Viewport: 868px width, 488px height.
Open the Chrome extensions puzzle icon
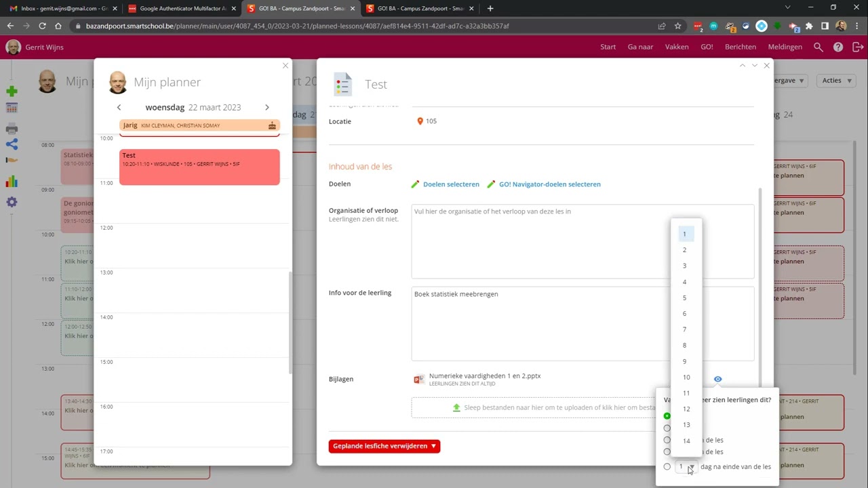tap(809, 26)
